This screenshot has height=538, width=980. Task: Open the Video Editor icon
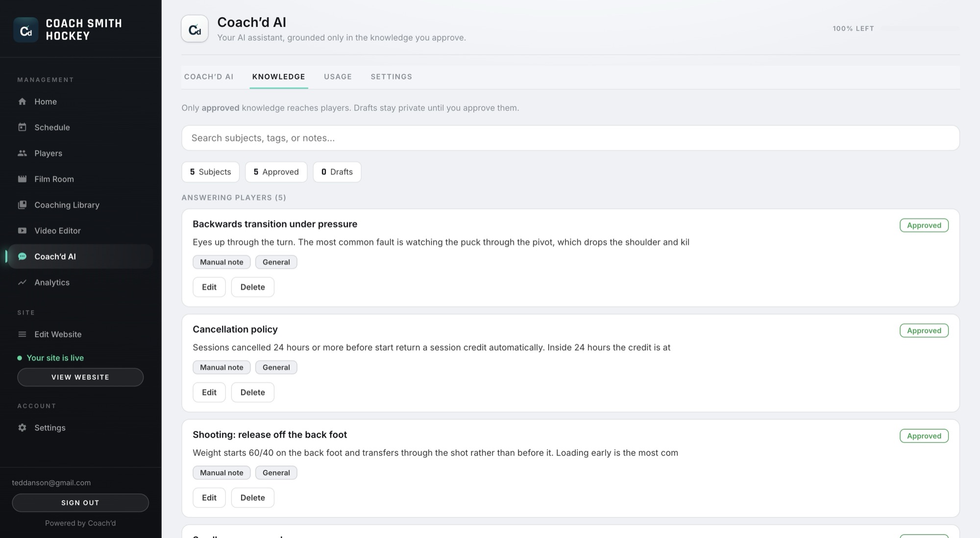tap(22, 231)
